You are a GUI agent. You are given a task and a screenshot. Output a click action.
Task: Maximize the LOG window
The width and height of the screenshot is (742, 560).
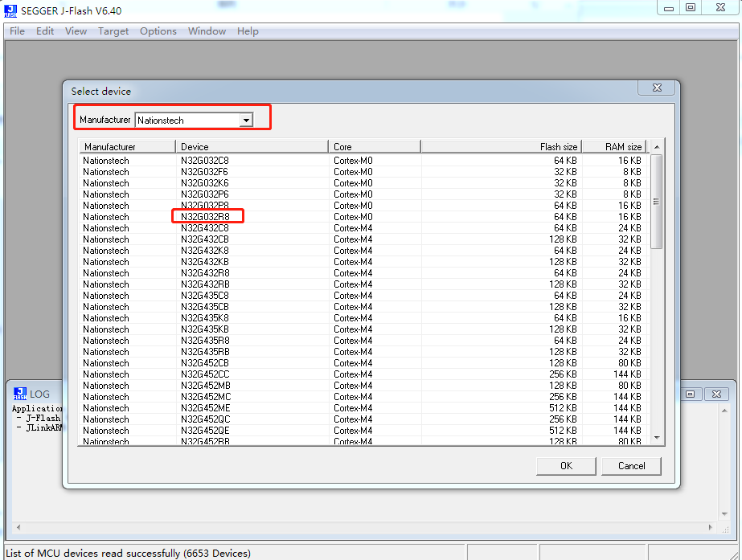(x=691, y=394)
